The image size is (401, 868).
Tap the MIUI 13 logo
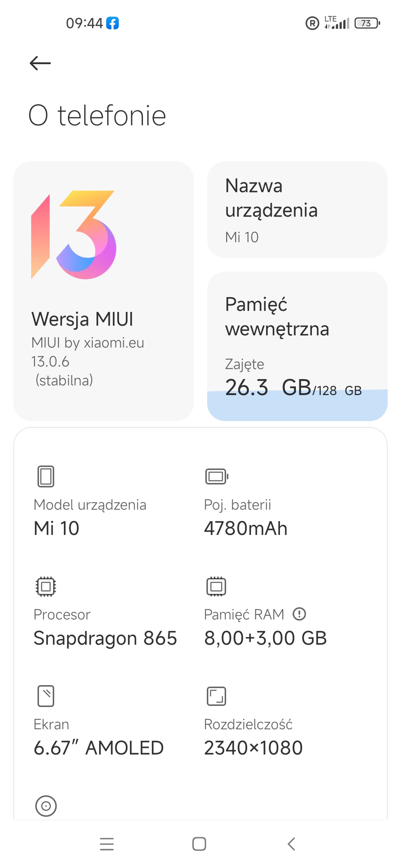click(x=74, y=235)
